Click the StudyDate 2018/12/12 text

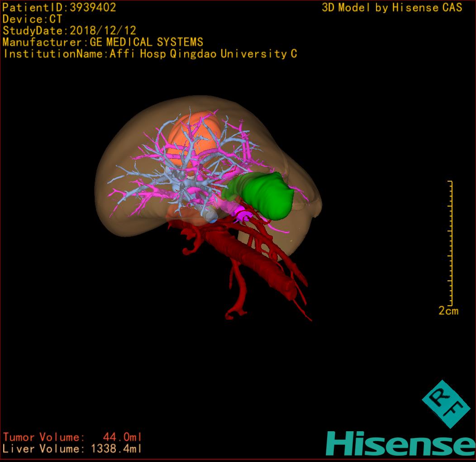pyautogui.click(x=69, y=31)
